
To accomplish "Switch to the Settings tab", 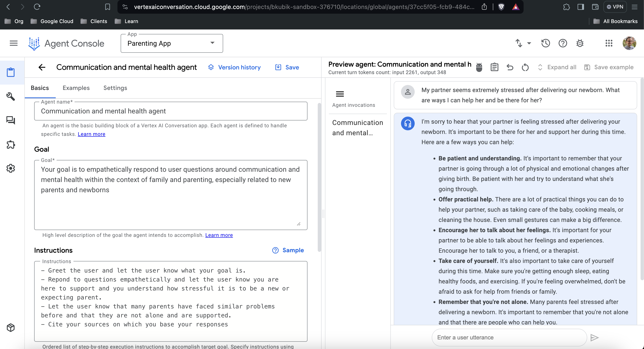I will [115, 88].
